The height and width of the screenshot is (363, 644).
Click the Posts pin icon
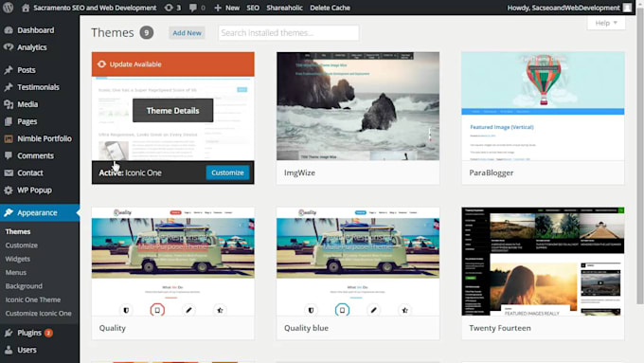coord(9,70)
